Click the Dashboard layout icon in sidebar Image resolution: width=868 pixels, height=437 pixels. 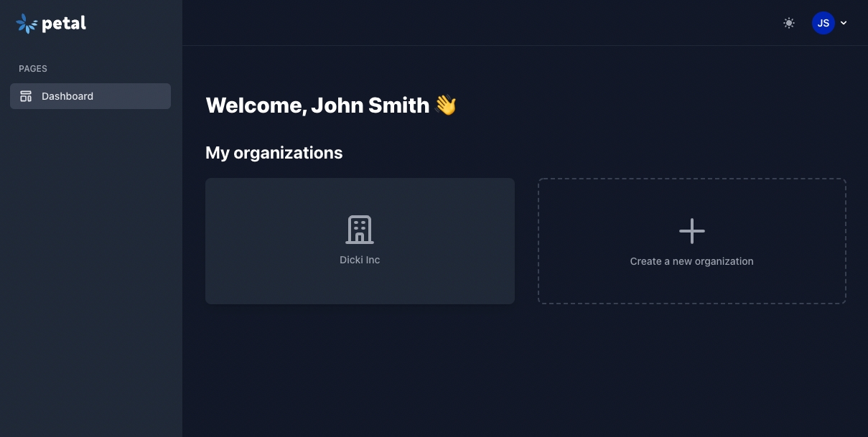[x=26, y=96]
